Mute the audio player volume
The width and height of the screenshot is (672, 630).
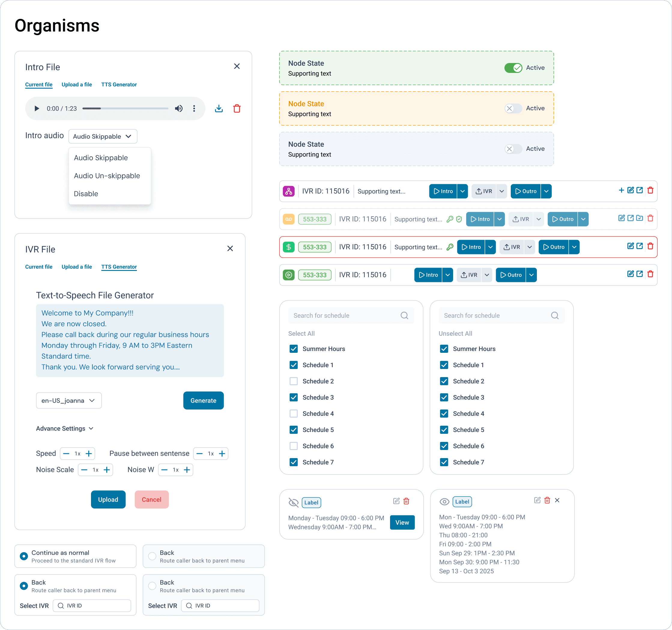[x=178, y=108]
